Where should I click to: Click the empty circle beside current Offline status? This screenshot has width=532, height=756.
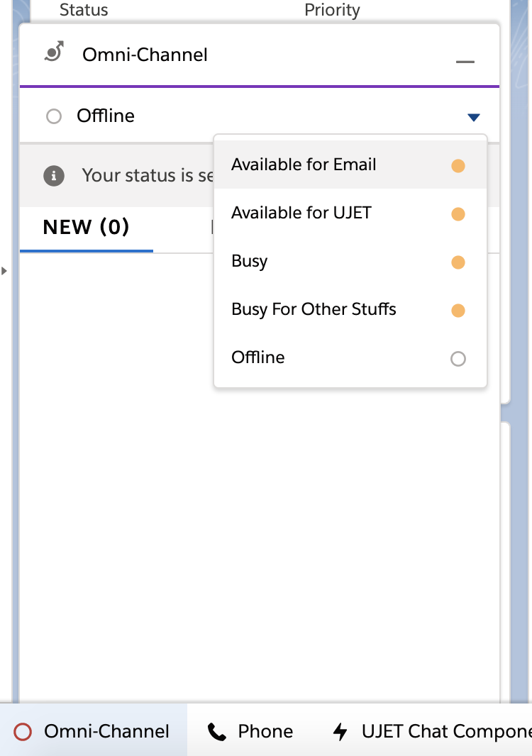coord(54,116)
